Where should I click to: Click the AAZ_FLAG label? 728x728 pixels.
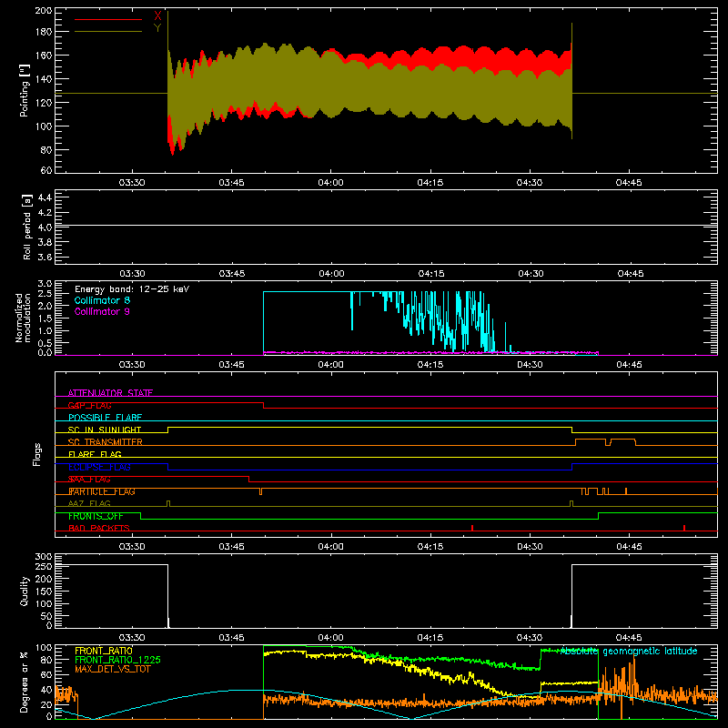[x=89, y=504]
